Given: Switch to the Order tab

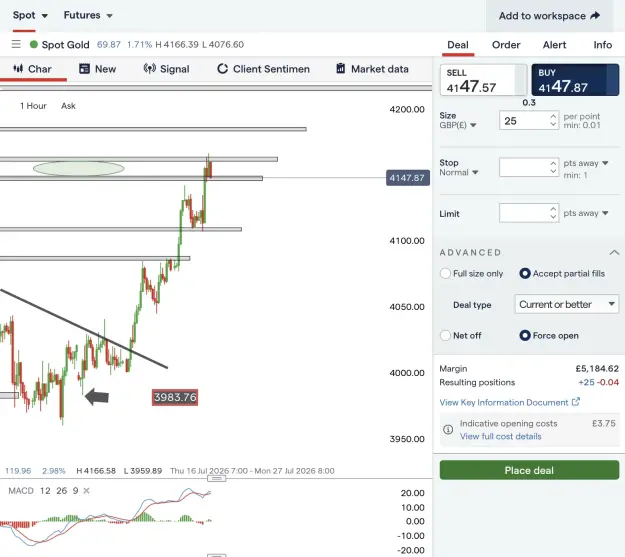Looking at the screenshot, I should 506,45.
